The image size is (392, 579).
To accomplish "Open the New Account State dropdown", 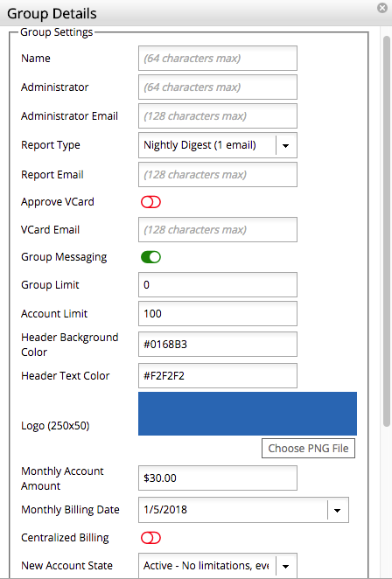I will [285, 566].
